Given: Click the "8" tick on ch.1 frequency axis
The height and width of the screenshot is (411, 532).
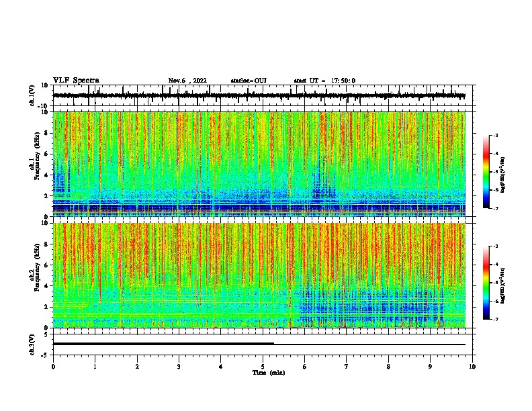Looking at the screenshot, I should point(47,133).
